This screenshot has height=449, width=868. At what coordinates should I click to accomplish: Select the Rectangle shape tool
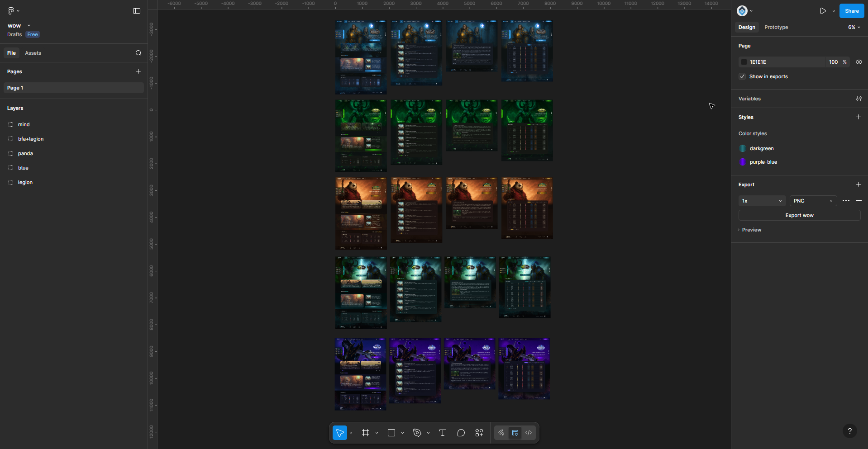click(391, 433)
